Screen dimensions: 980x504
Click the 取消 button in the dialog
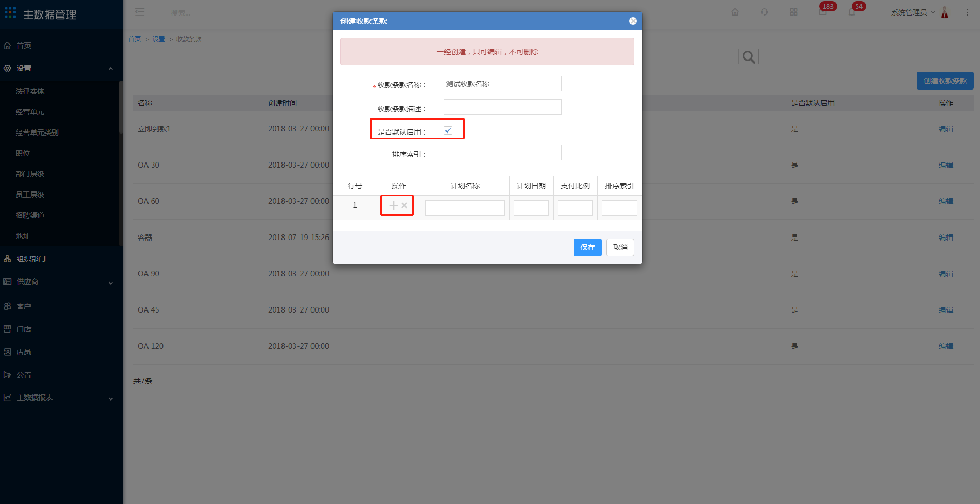click(x=620, y=247)
